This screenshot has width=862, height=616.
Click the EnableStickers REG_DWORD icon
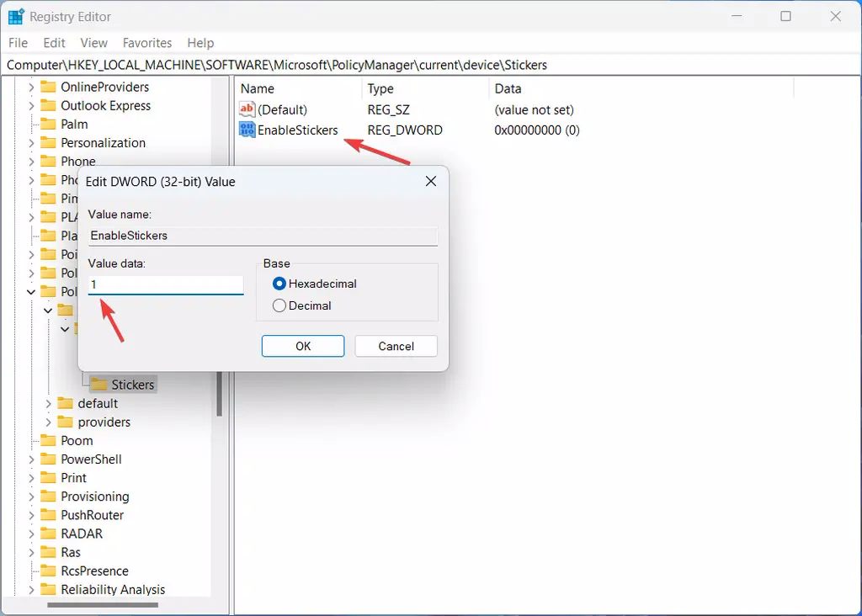pyautogui.click(x=247, y=130)
